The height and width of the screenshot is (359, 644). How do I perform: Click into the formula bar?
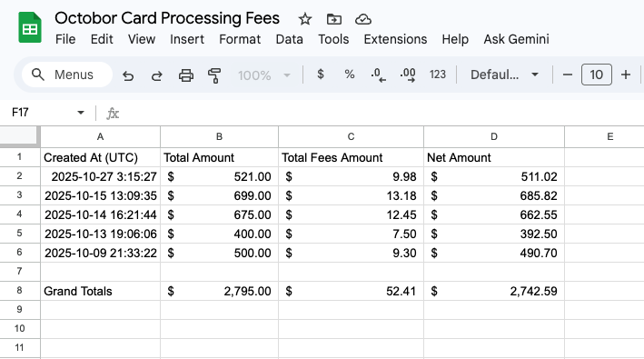[382, 113]
